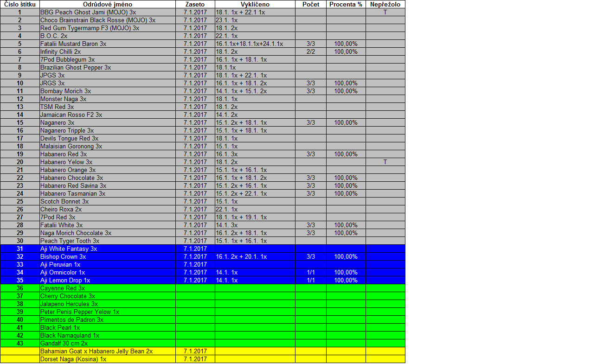Click the 'T' mark in Habanero Yelow row
This screenshot has height=364, width=591.
(385, 162)
